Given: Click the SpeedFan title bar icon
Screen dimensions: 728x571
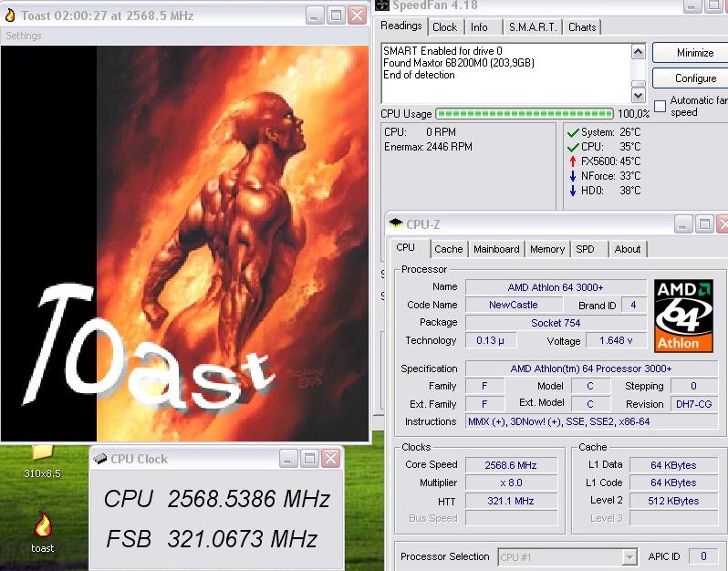Looking at the screenshot, I should [382, 5].
